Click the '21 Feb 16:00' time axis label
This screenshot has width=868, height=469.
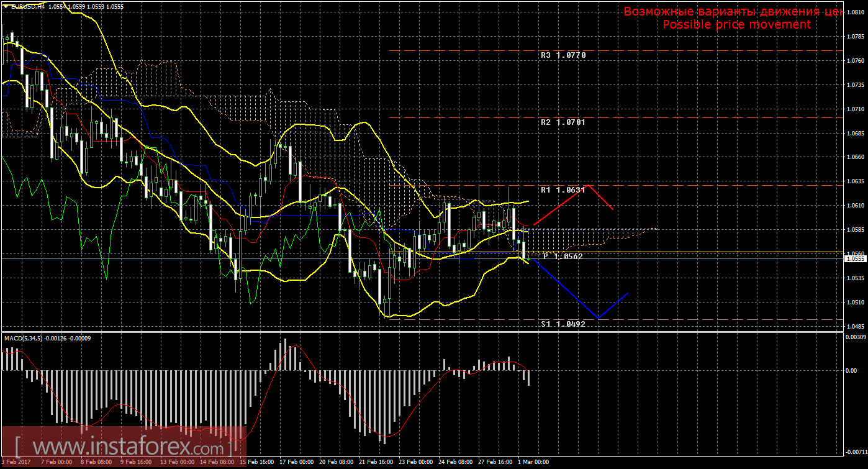(x=376, y=463)
